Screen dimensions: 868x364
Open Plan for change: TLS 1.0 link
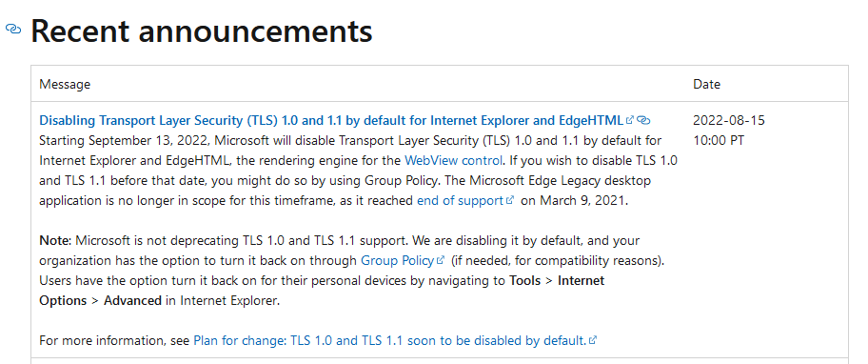389,340
